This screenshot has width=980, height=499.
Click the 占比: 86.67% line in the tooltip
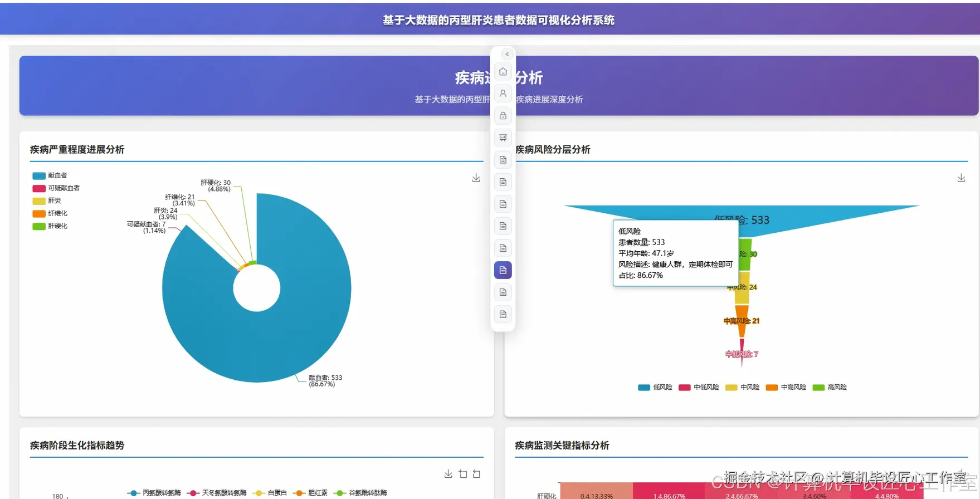click(x=641, y=275)
